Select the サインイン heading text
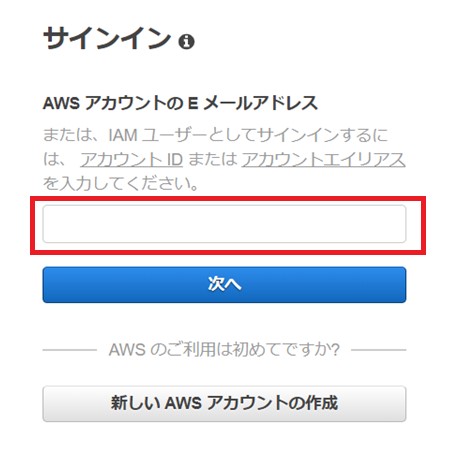 107,38
